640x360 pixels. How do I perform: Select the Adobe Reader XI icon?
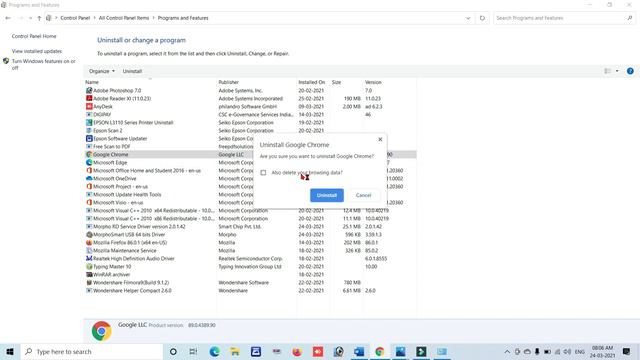coord(89,98)
